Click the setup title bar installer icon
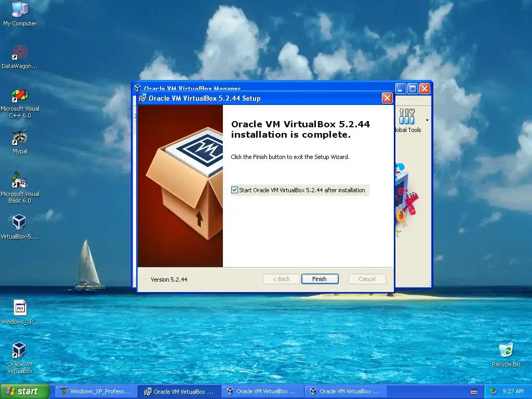 point(143,98)
